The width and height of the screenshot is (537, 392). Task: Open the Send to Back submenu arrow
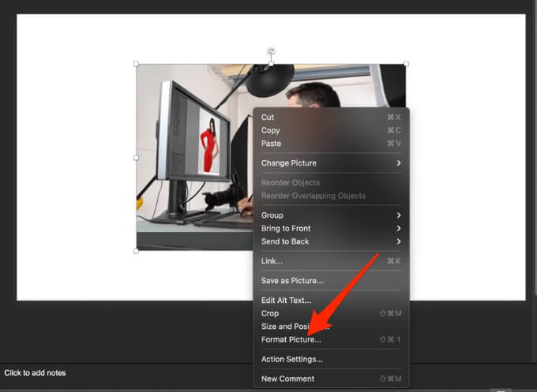point(399,241)
